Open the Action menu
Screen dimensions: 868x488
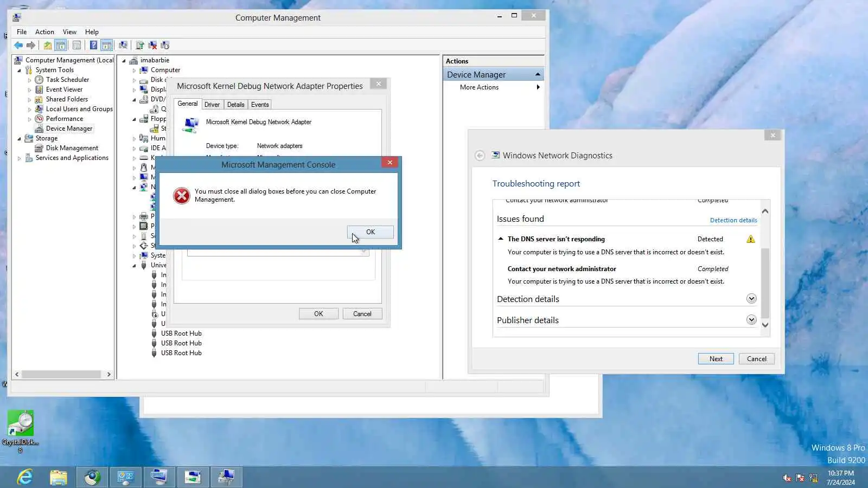[44, 32]
